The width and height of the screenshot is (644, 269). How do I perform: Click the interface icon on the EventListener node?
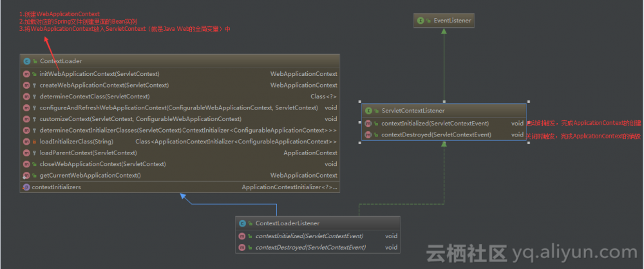pyautogui.click(x=421, y=20)
